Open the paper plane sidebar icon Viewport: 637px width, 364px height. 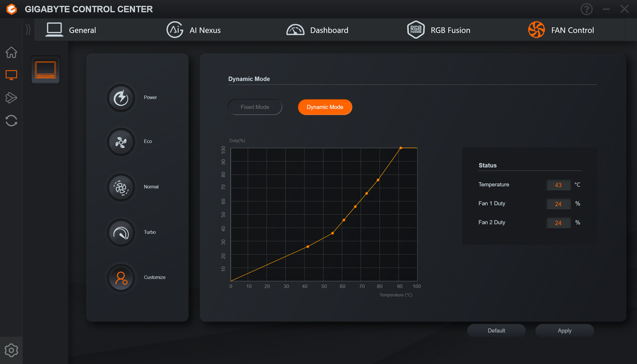(12, 98)
